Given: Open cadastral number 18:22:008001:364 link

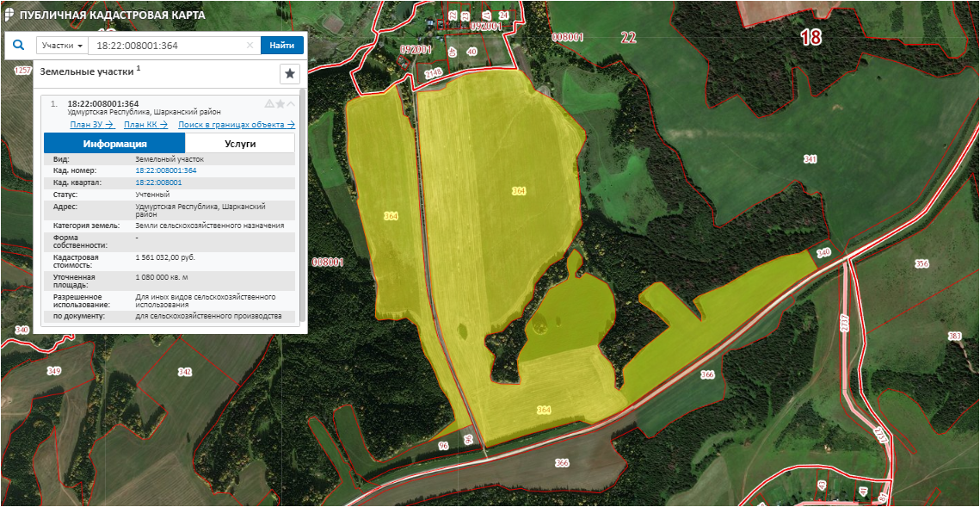Looking at the screenshot, I should pyautogui.click(x=165, y=170).
